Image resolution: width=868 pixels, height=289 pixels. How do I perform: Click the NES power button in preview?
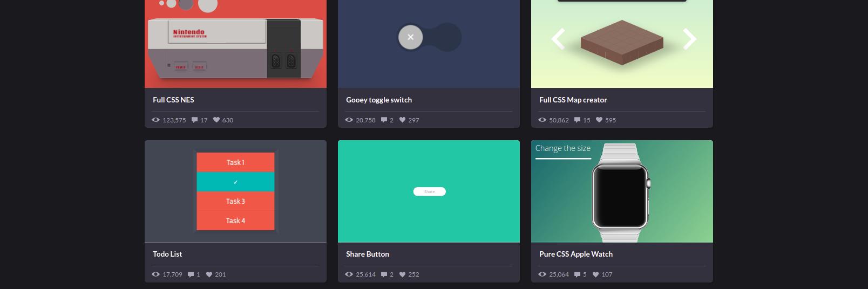point(180,67)
